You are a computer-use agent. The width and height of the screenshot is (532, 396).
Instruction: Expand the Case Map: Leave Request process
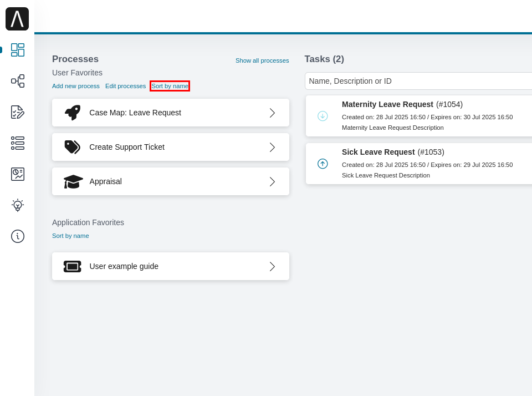(x=272, y=113)
